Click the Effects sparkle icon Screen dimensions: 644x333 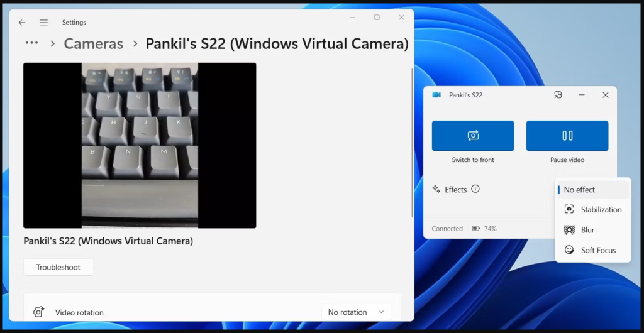coord(436,189)
